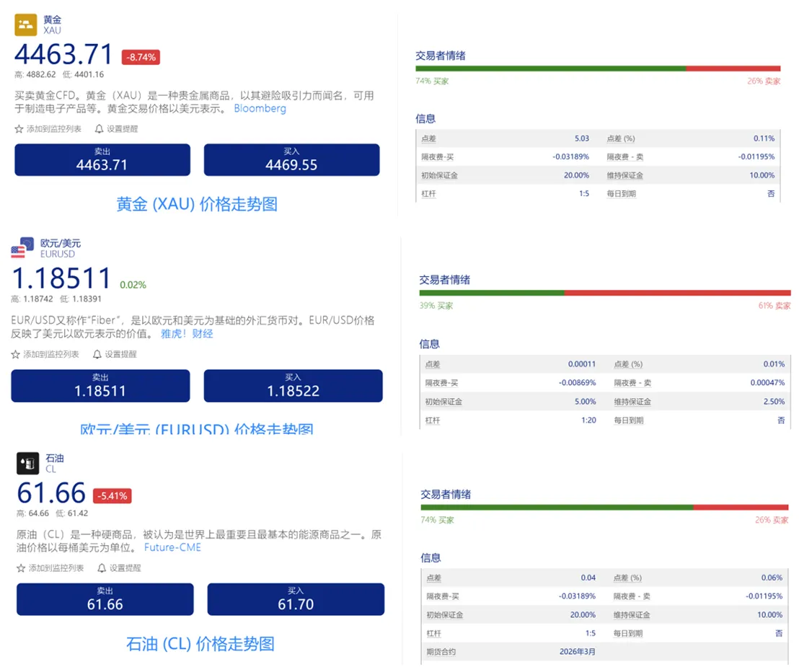Buy EURUSD at 1.18522
The height and width of the screenshot is (672, 799).
pos(293,386)
